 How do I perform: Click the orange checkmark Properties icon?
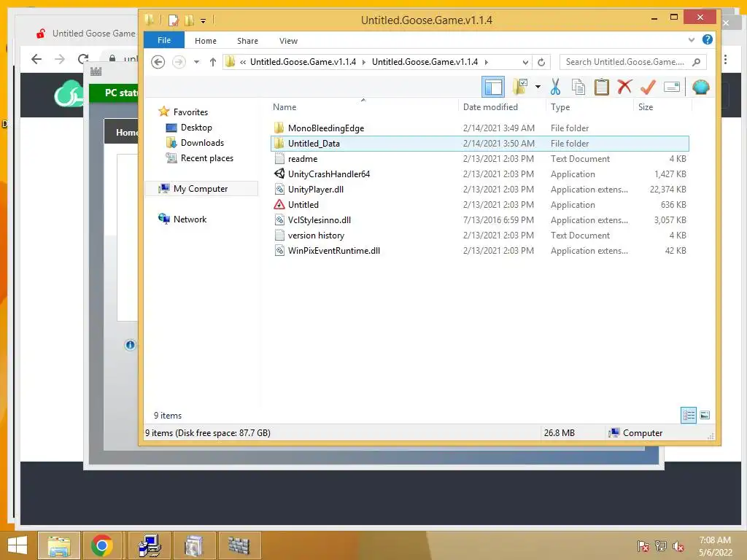pyautogui.click(x=648, y=87)
